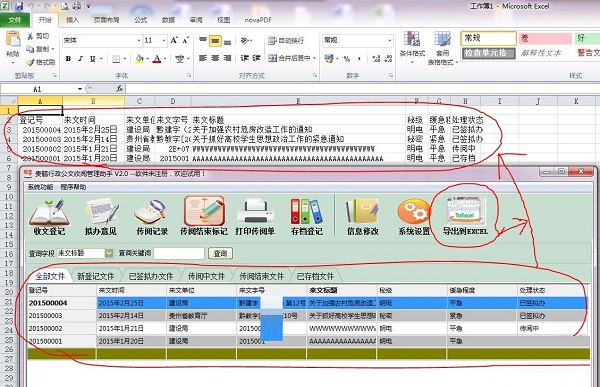The image size is (600, 387).
Task: Open 收文登记 in the document manager toolbar
Action: coord(49,216)
